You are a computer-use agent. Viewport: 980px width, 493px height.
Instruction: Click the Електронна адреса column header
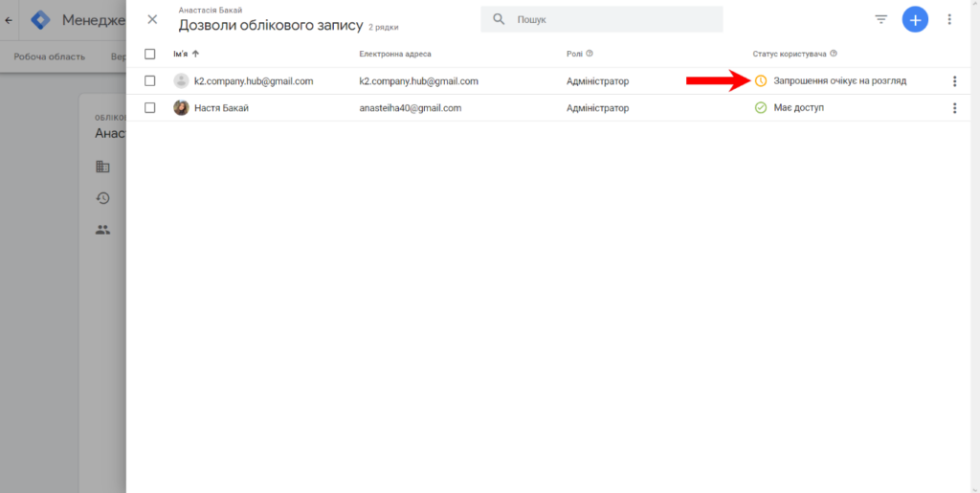395,54
